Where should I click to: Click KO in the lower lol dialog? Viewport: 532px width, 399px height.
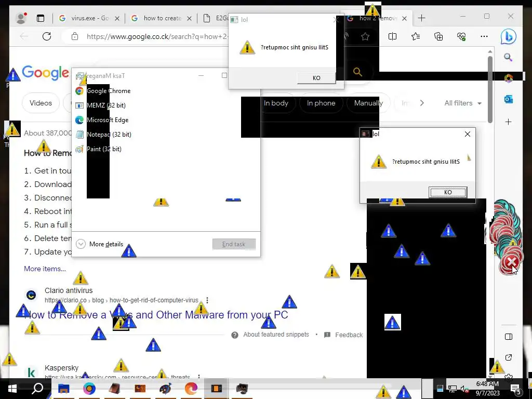pyautogui.click(x=448, y=192)
